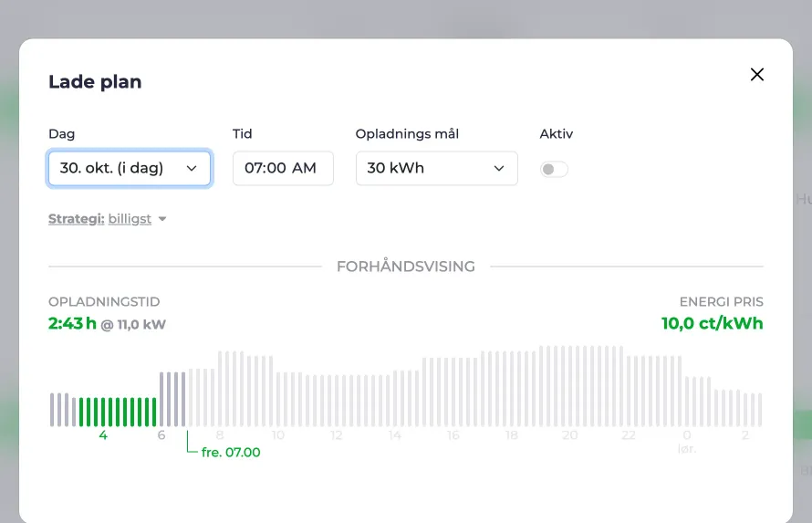Open the Dag dropdown showing 30. okt.
Image resolution: width=812 pixels, height=523 pixels.
[130, 168]
